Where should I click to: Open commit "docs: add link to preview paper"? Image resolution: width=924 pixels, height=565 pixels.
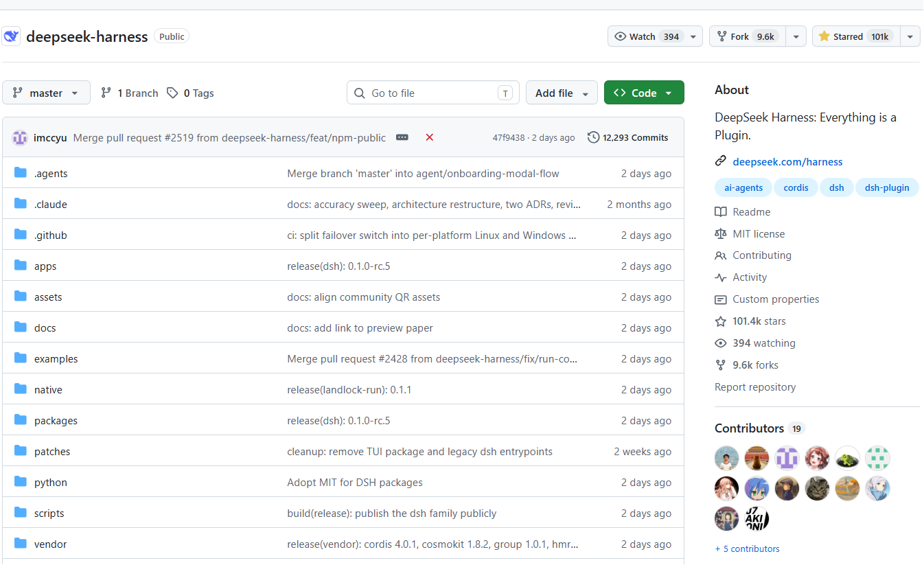[x=360, y=328]
